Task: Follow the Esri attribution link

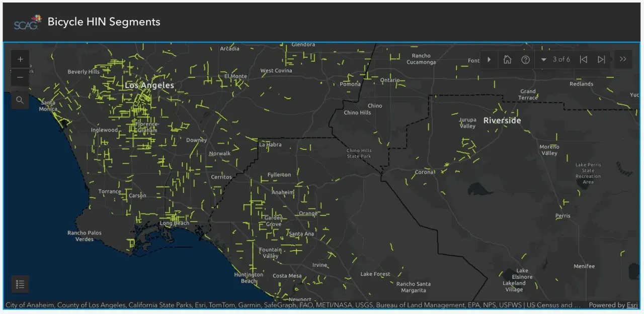Action: click(x=632, y=304)
